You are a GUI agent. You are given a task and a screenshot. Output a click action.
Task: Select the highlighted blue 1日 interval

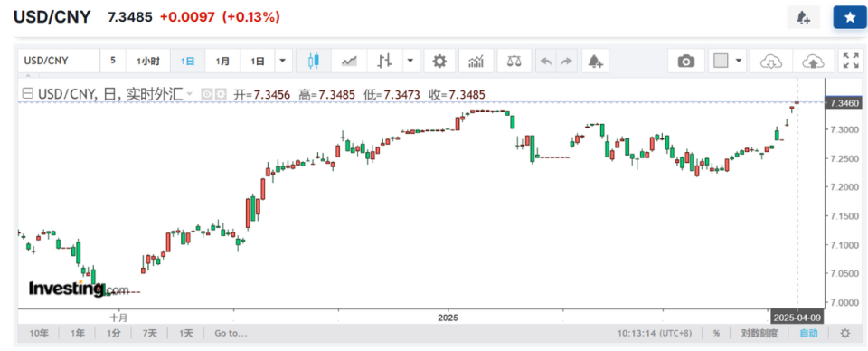click(x=188, y=61)
